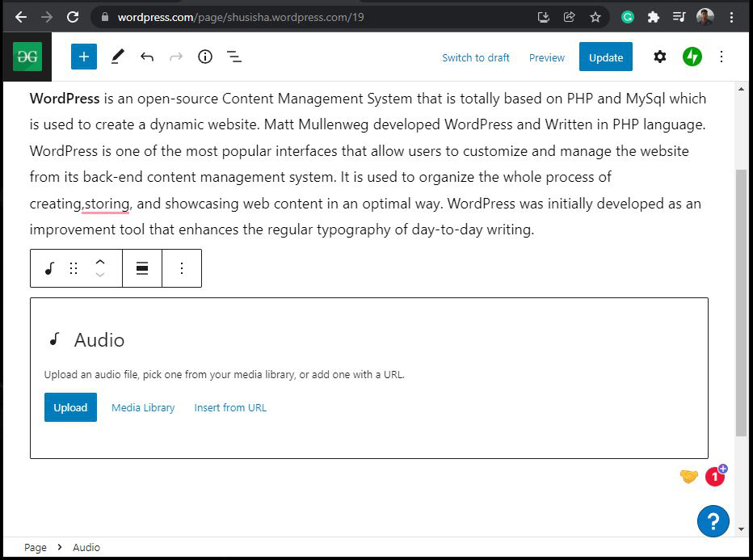Click Page in breadcrumb
The height and width of the screenshot is (560, 753).
coord(35,548)
